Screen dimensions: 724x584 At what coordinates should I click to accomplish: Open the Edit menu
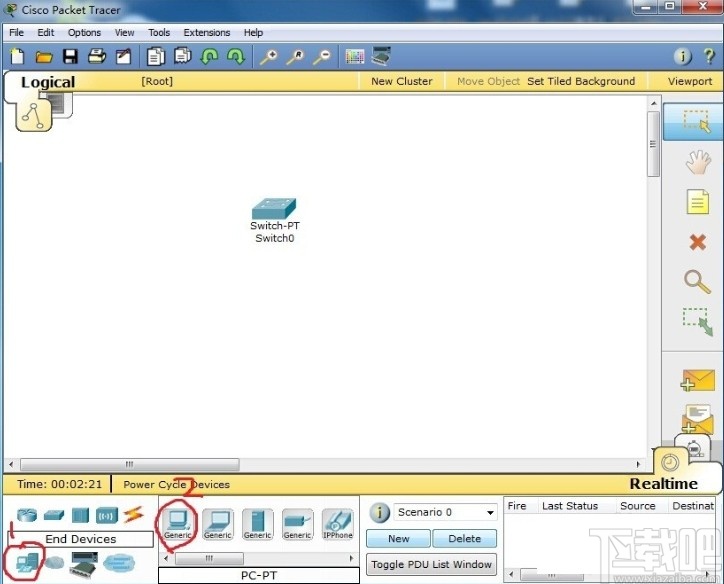pyautogui.click(x=45, y=33)
